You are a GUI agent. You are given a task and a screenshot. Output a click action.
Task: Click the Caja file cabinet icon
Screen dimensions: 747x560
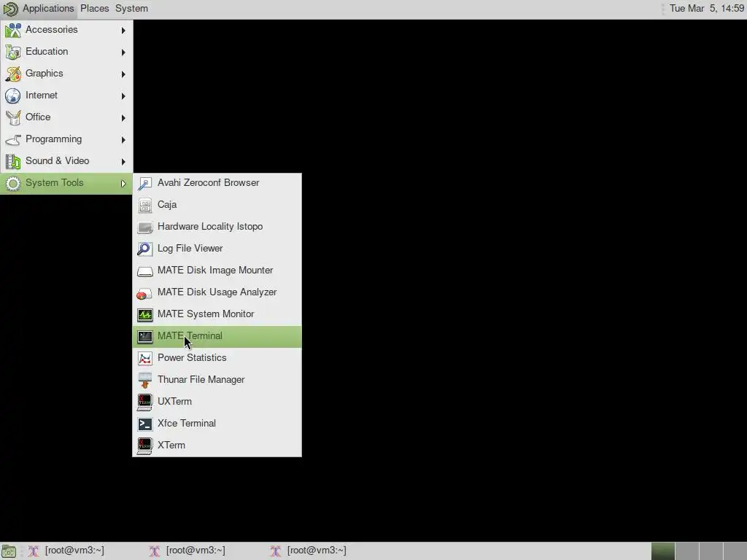point(145,205)
